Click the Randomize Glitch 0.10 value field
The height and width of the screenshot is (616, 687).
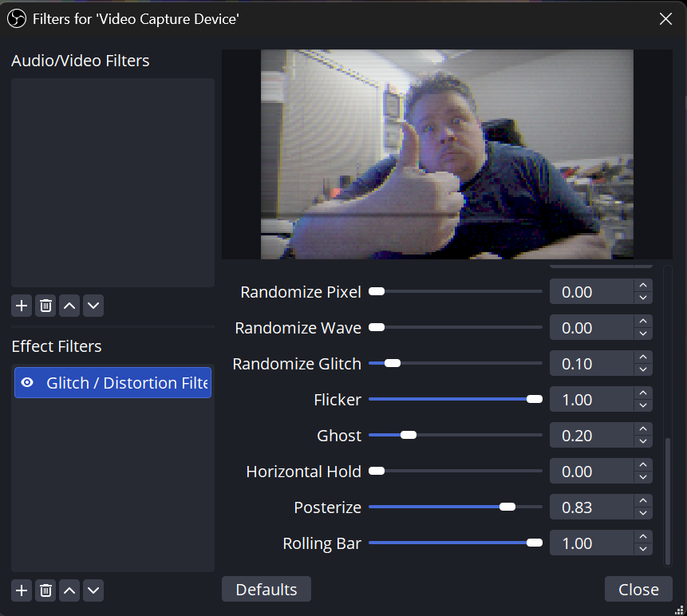click(x=591, y=364)
